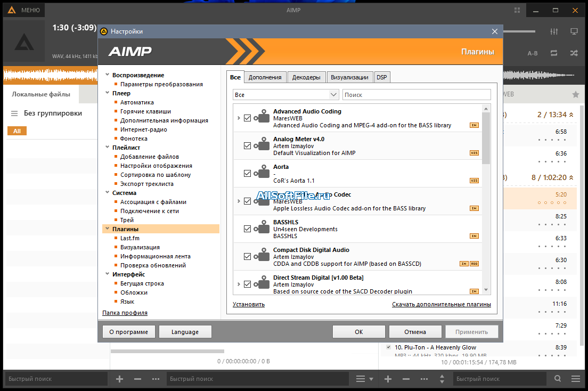588x391 pixels.
Task: Switch to the DSP tab
Action: [x=382, y=77]
